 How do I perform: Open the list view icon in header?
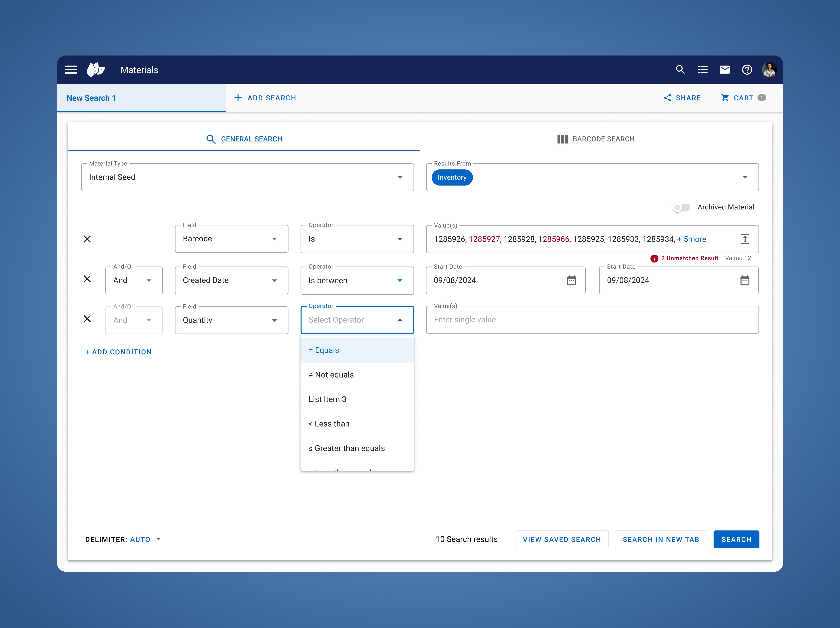[702, 70]
